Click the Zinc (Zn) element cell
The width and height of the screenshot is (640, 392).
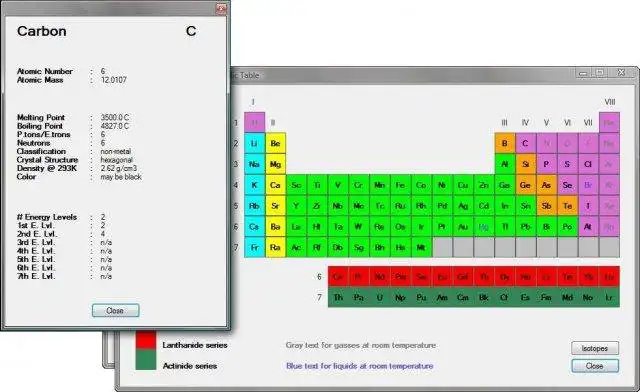(484, 185)
